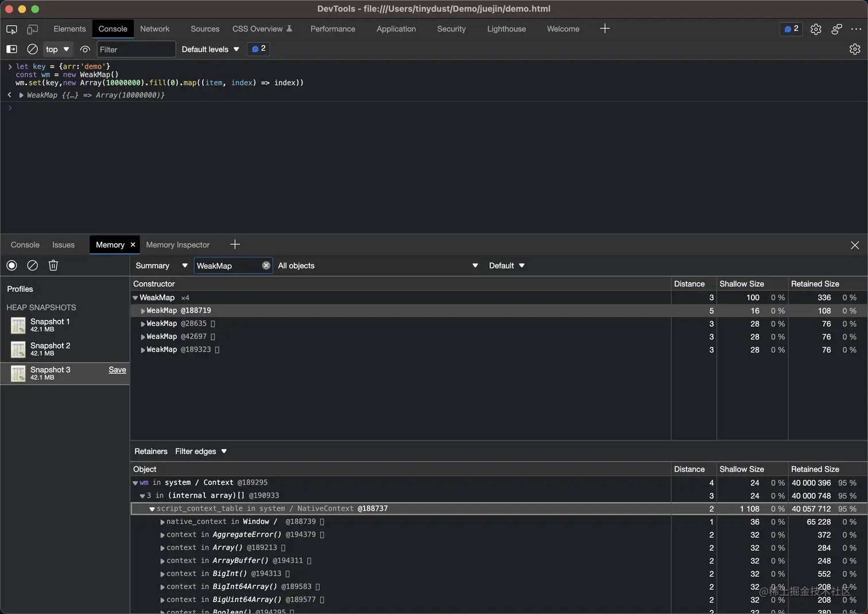
Task: Switch to the Elements tab
Action: point(69,29)
